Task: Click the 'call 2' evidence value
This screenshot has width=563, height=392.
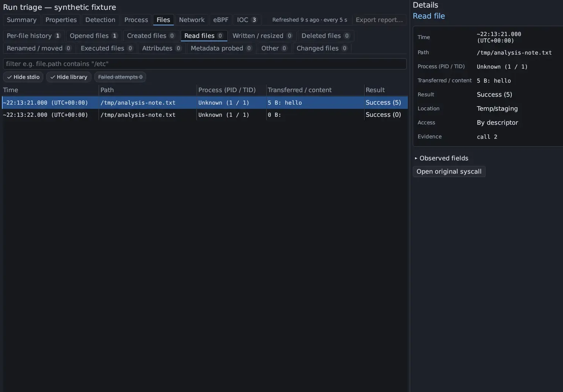Action: tap(487, 137)
